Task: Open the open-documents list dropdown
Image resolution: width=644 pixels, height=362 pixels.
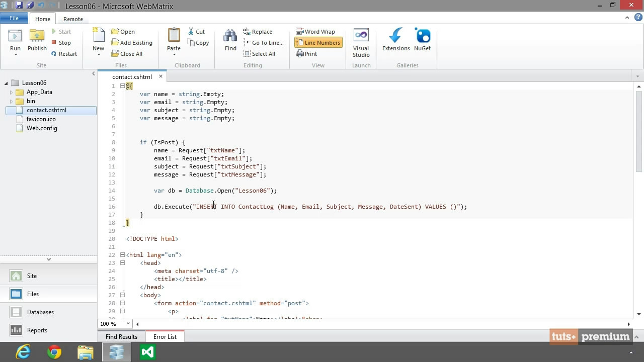Action: [637, 77]
